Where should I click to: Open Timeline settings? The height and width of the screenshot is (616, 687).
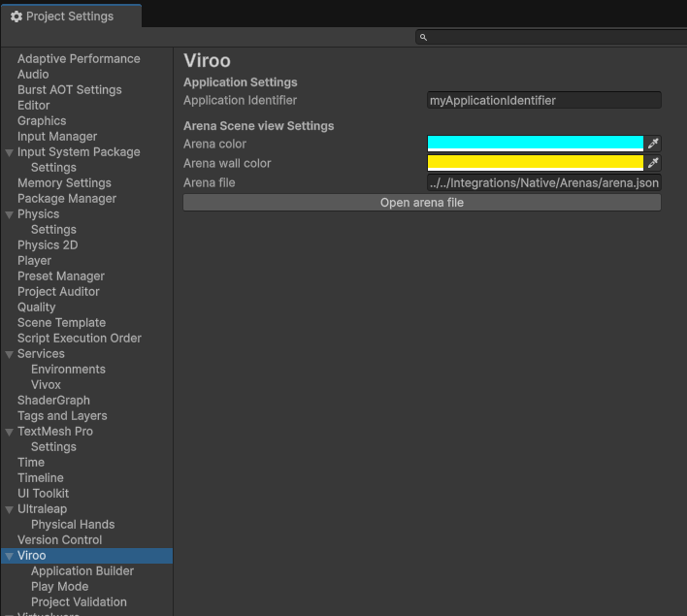tap(41, 478)
